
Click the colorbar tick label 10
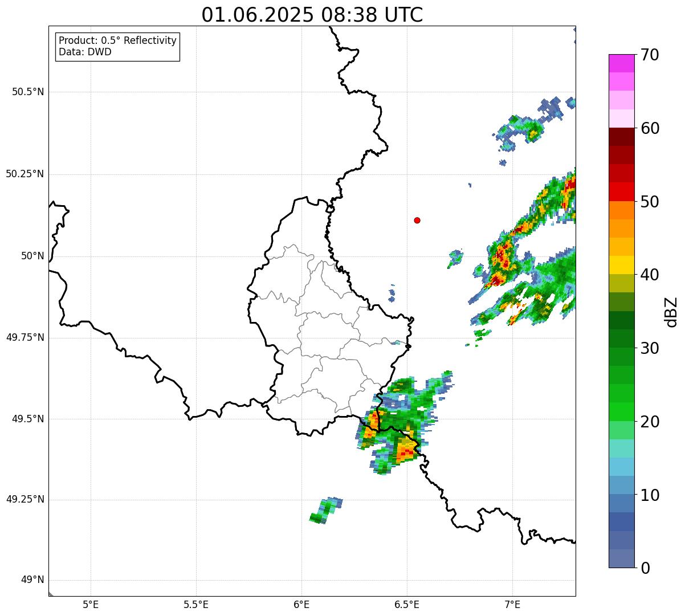click(x=650, y=495)
